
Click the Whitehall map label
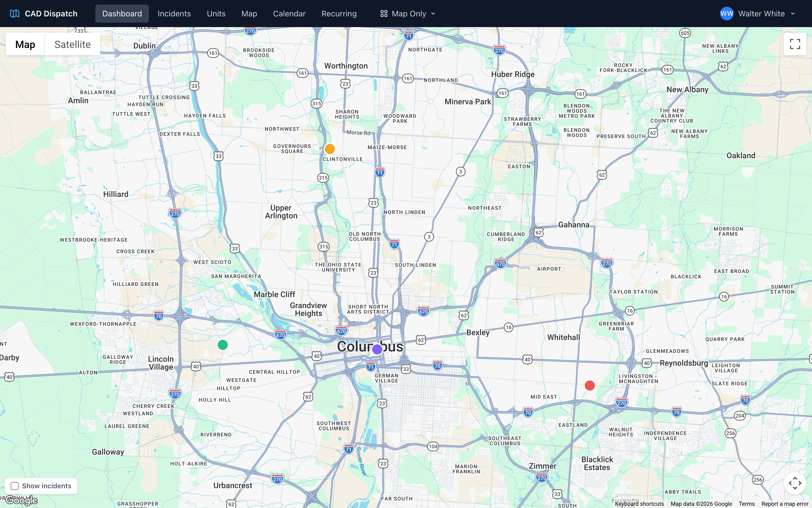[563, 337]
